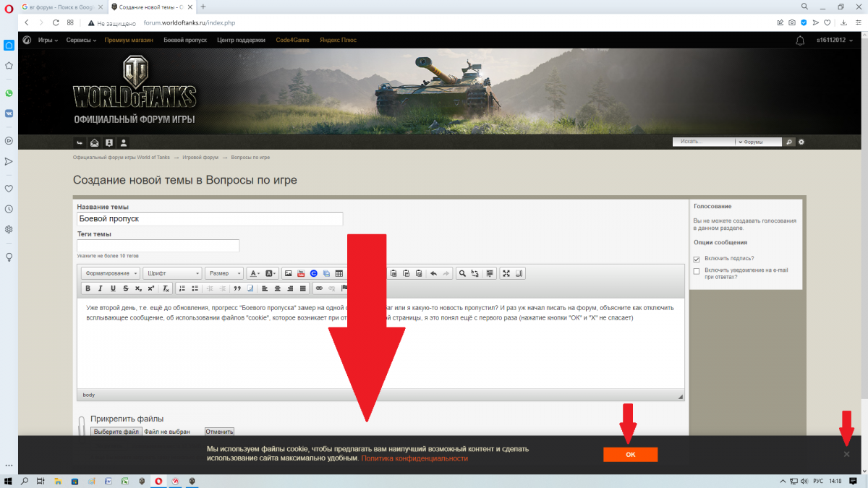Open the forum notifications bell
The image size is (868, 488).
[799, 40]
